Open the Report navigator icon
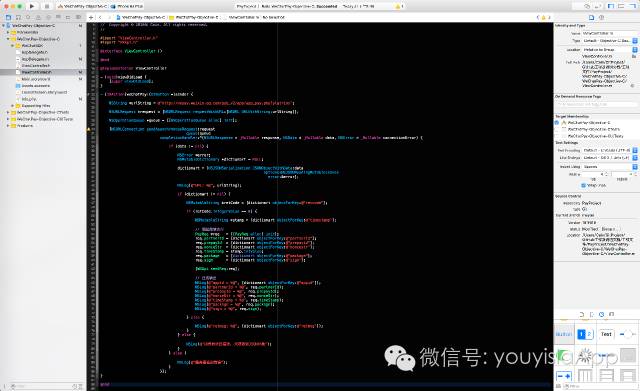The width and height of the screenshot is (640, 391). click(x=78, y=17)
